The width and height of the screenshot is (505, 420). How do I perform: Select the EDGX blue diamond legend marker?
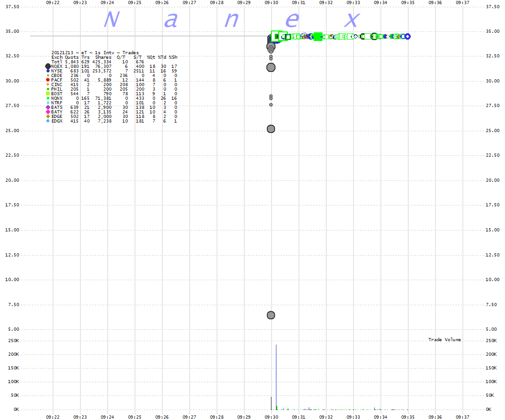[48, 121]
